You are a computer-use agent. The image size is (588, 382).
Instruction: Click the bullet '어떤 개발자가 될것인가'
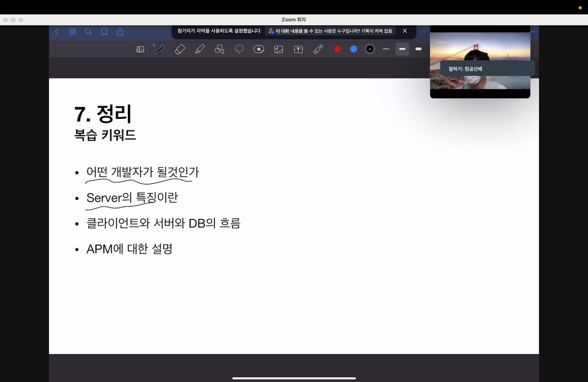(143, 172)
